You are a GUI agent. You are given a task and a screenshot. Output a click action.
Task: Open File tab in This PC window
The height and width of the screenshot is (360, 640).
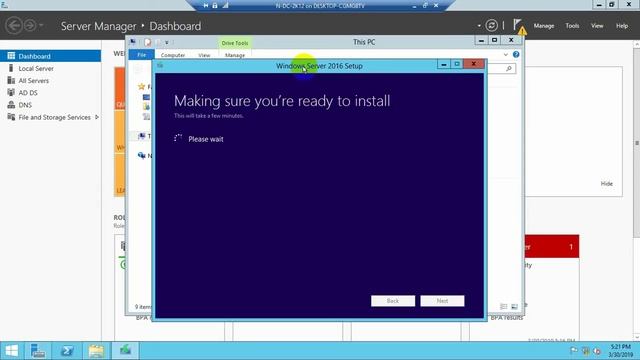point(142,55)
